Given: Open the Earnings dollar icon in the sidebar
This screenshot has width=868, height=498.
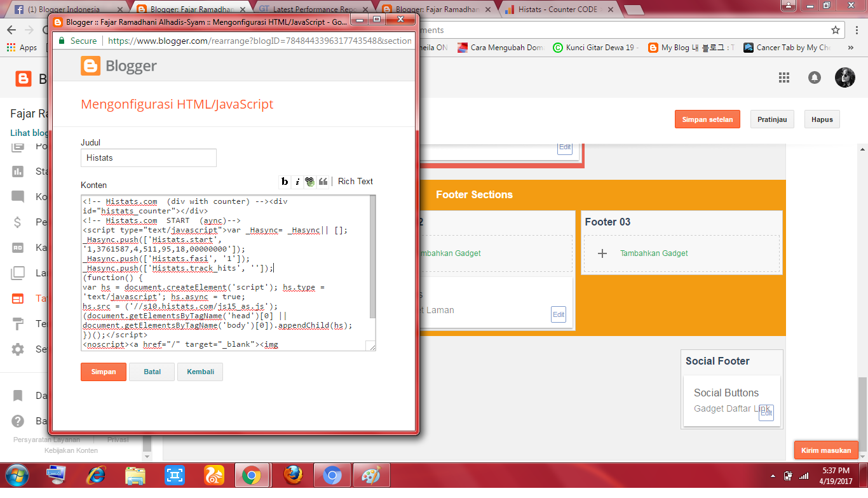Looking at the screenshot, I should click(x=18, y=222).
